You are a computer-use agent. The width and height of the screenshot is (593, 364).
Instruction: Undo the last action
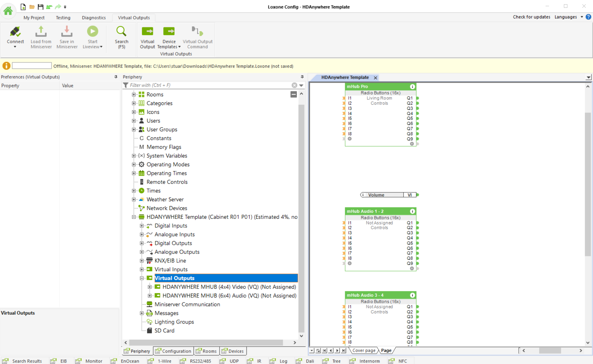49,7
